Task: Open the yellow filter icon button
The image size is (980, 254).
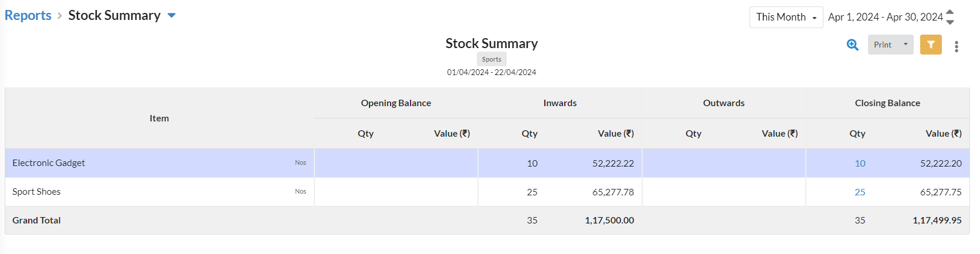Action: tap(931, 45)
